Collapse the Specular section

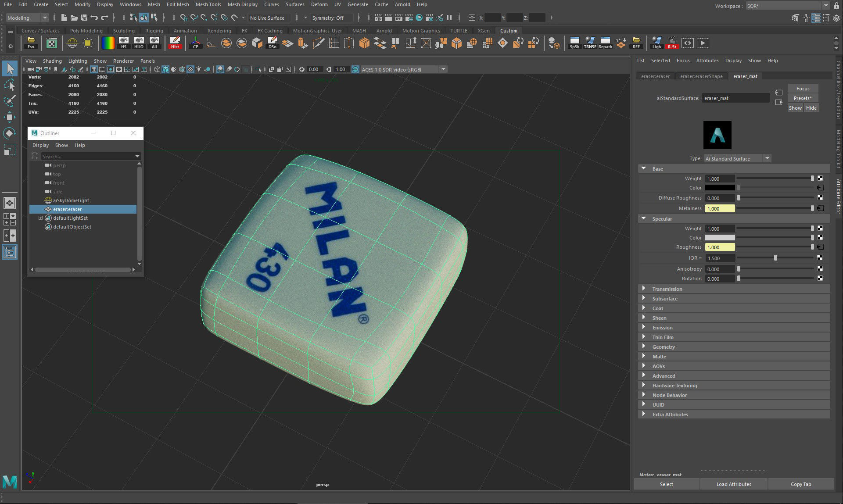point(644,218)
